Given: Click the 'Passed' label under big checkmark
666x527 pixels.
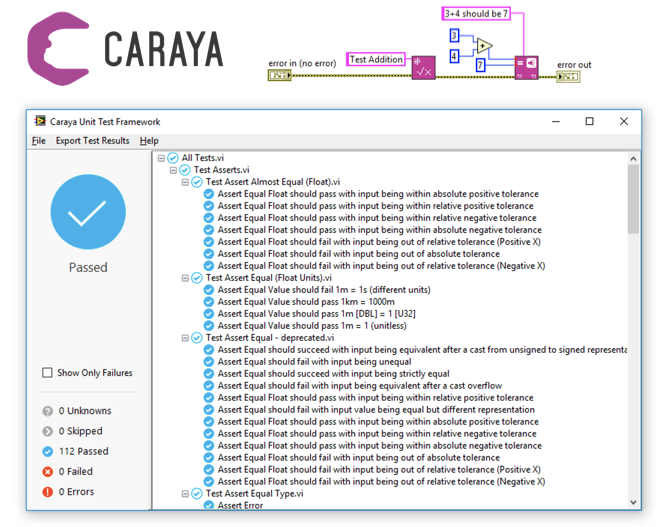Looking at the screenshot, I should [x=88, y=268].
